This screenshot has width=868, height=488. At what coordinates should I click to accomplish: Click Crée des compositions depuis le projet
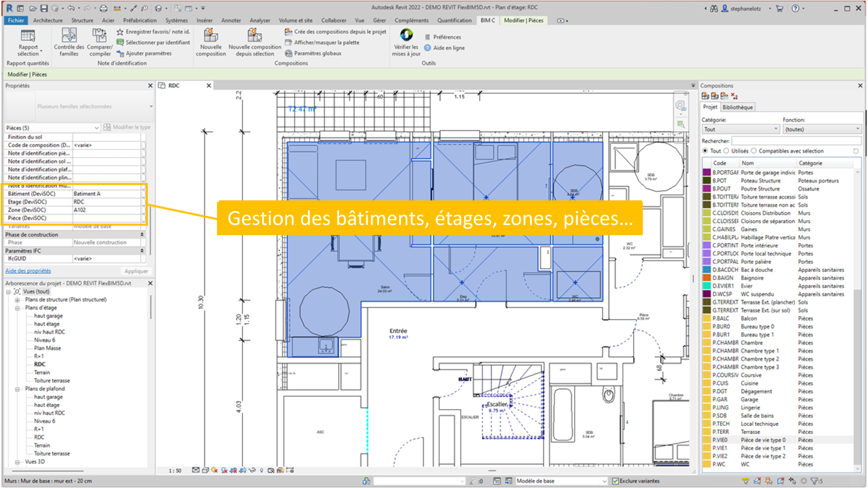336,32
